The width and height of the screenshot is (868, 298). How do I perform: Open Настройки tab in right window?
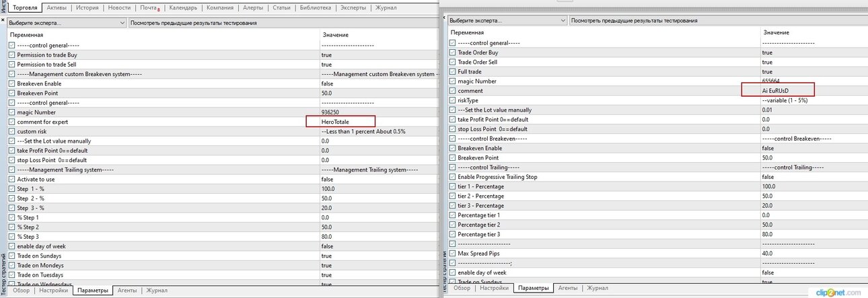tap(493, 288)
